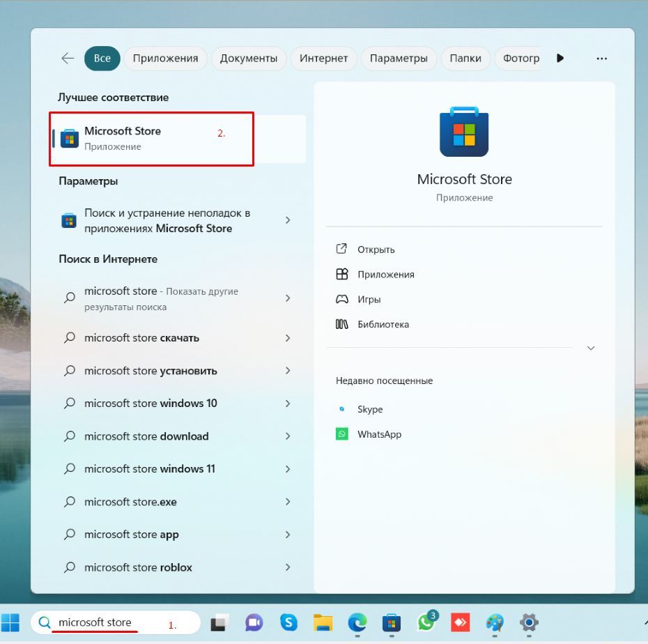Switch to the Параметры filter tab
648x644 pixels.
click(x=399, y=59)
